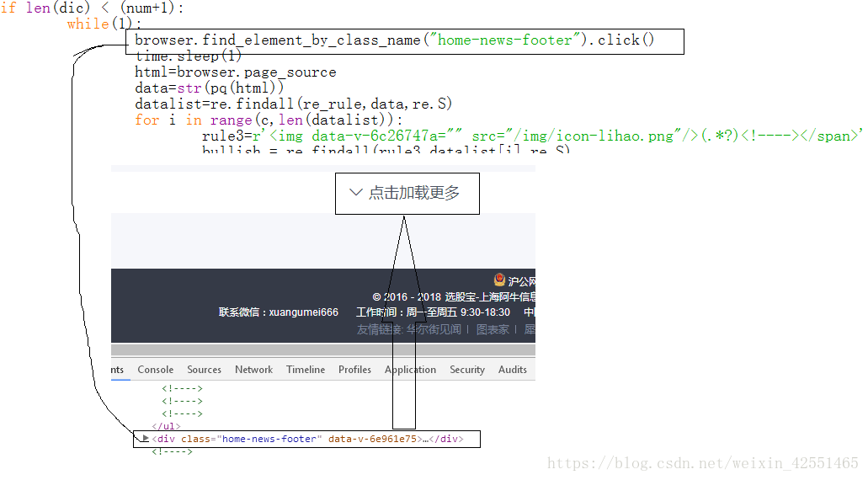Switch to the Console tab

(x=156, y=370)
